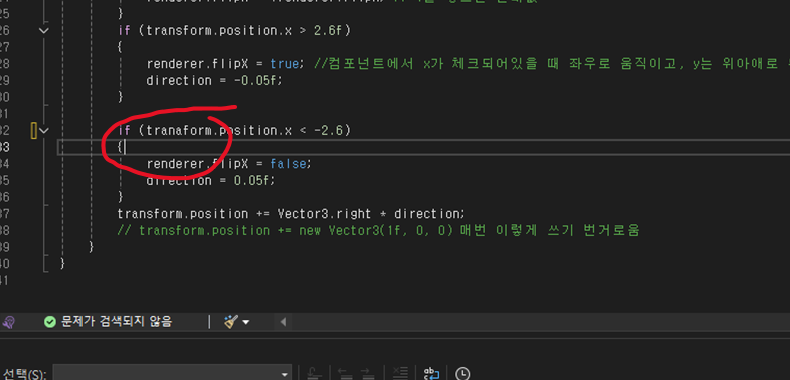Toggle word wrap in the output pane

(432, 373)
